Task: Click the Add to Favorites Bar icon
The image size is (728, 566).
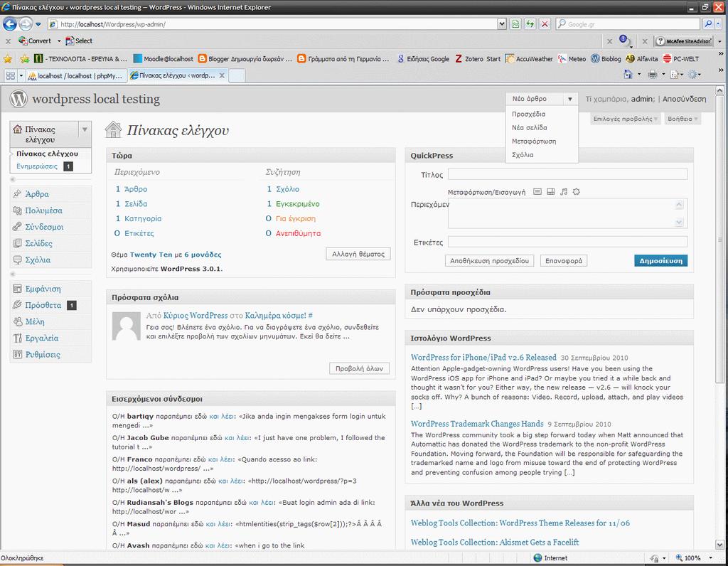Action: pos(24,58)
